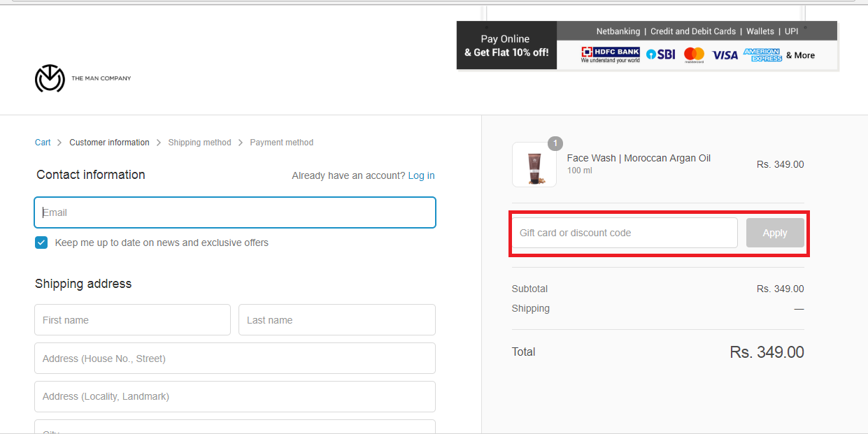The image size is (868, 434).
Task: Select Payment method breadcrumb
Action: tap(281, 143)
